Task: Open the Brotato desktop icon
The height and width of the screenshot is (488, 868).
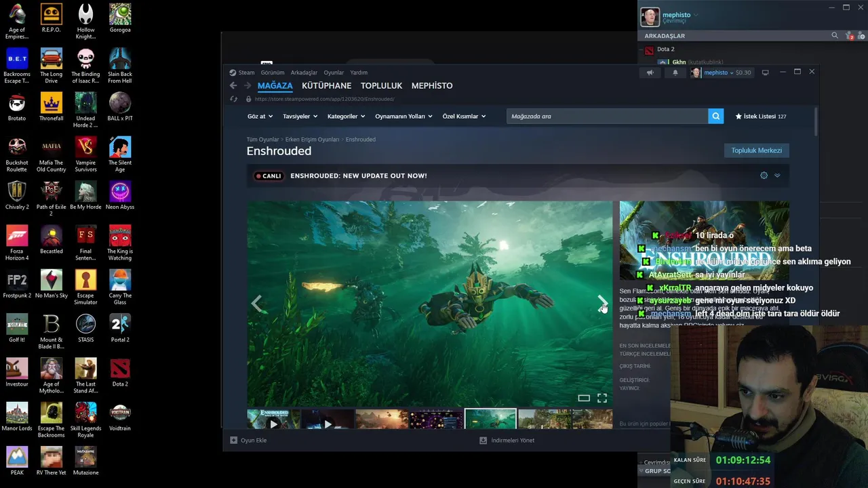Action: [17, 106]
